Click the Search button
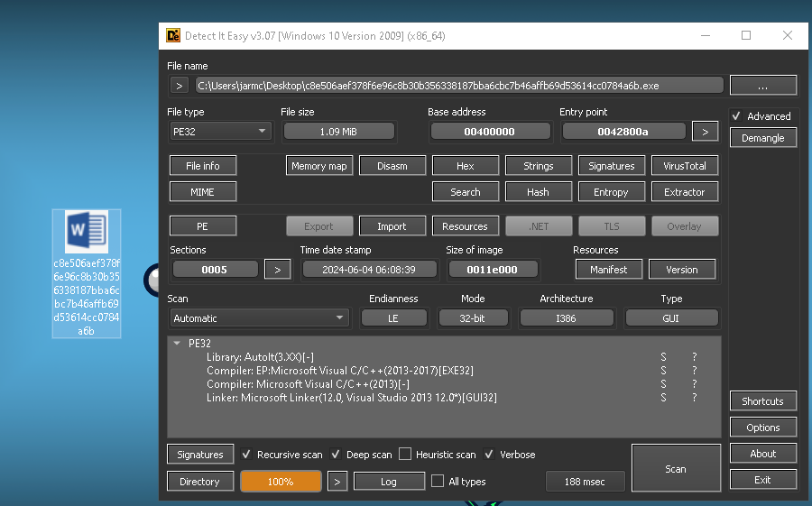 [465, 191]
